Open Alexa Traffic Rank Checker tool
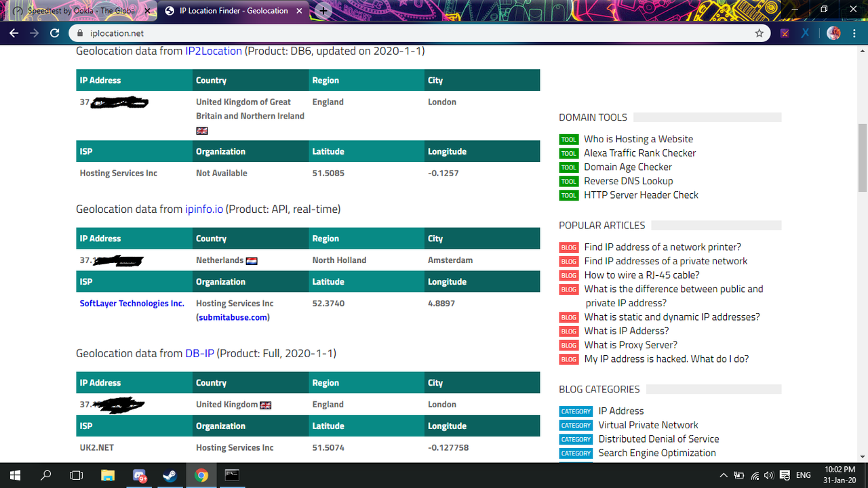 (640, 153)
